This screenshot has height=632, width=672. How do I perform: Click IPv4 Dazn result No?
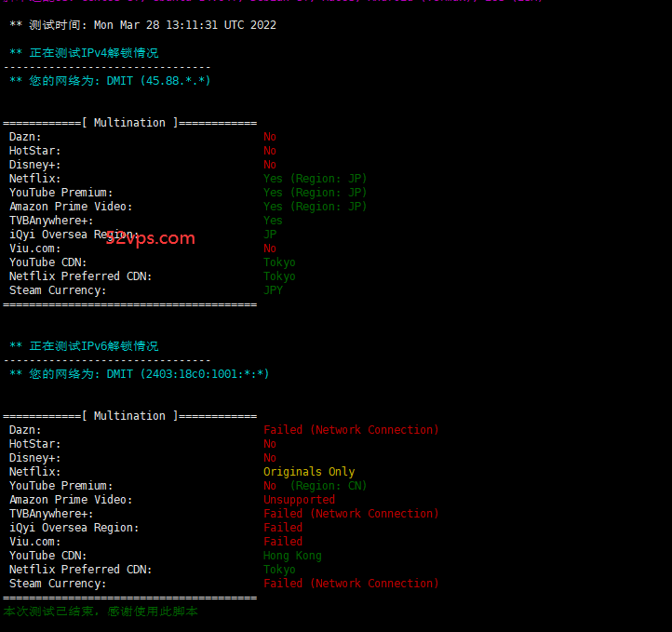click(x=270, y=137)
